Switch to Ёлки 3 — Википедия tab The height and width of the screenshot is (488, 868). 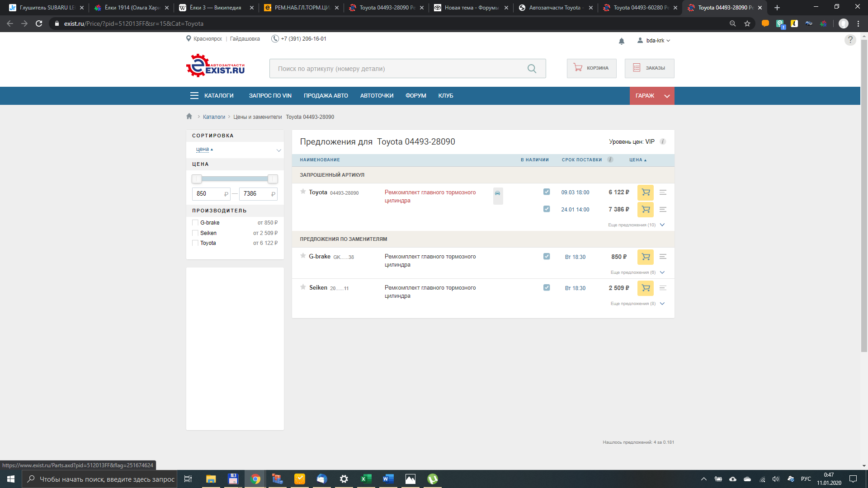pyautogui.click(x=217, y=8)
